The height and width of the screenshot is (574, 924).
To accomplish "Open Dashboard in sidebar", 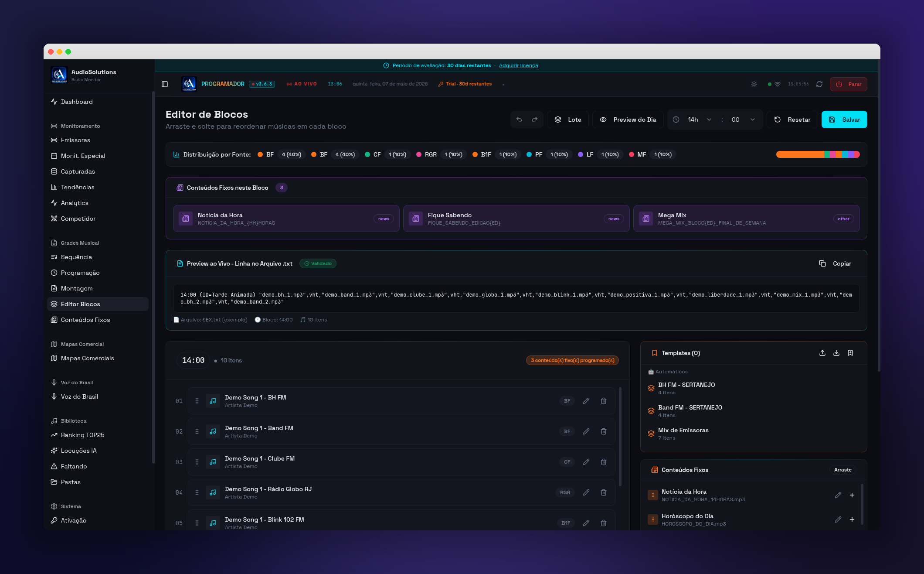I will click(98, 102).
